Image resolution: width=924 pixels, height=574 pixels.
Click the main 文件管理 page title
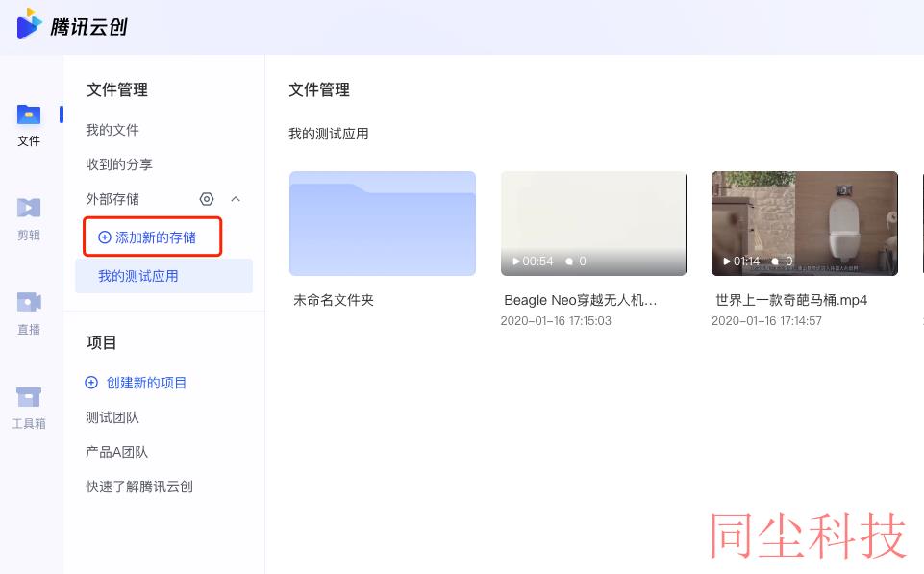click(x=319, y=89)
